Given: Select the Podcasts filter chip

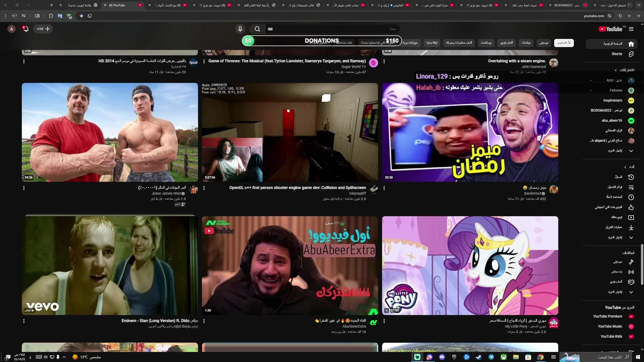Looking at the screenshot, I should tap(486, 43).
